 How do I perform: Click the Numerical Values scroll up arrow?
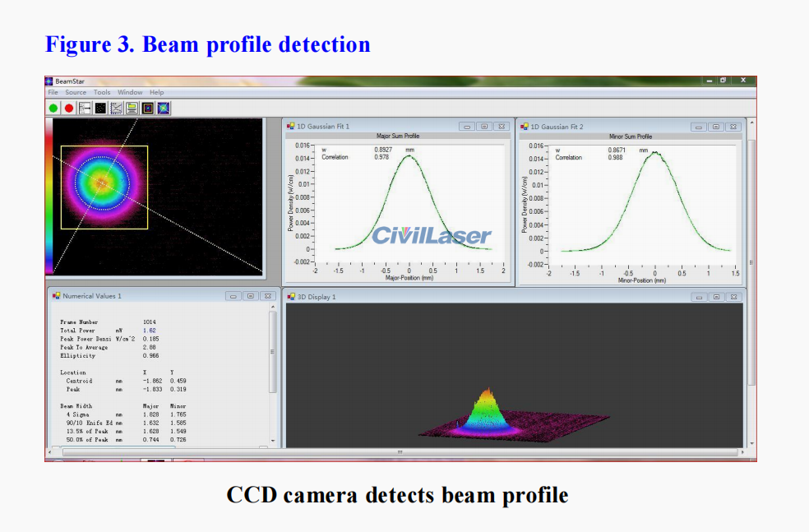(273, 307)
